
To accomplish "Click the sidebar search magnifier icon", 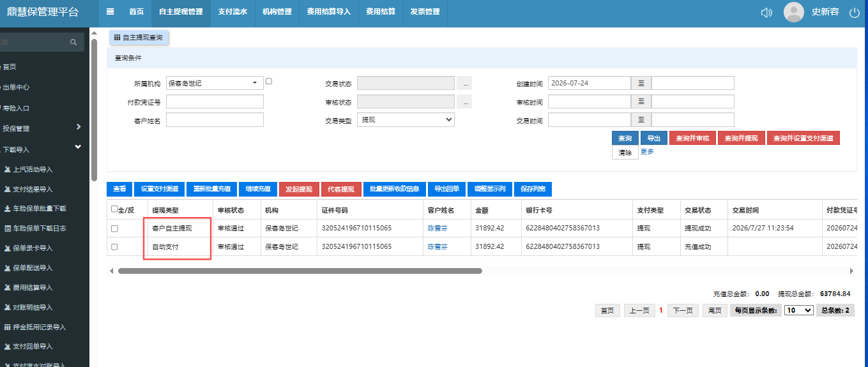I will pyautogui.click(x=73, y=42).
